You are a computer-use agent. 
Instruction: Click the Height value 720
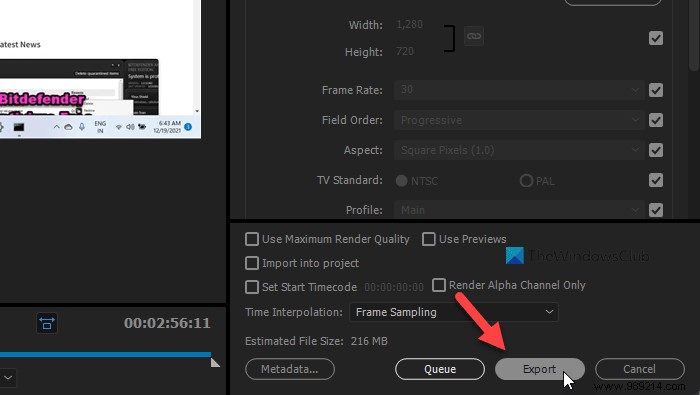405,51
